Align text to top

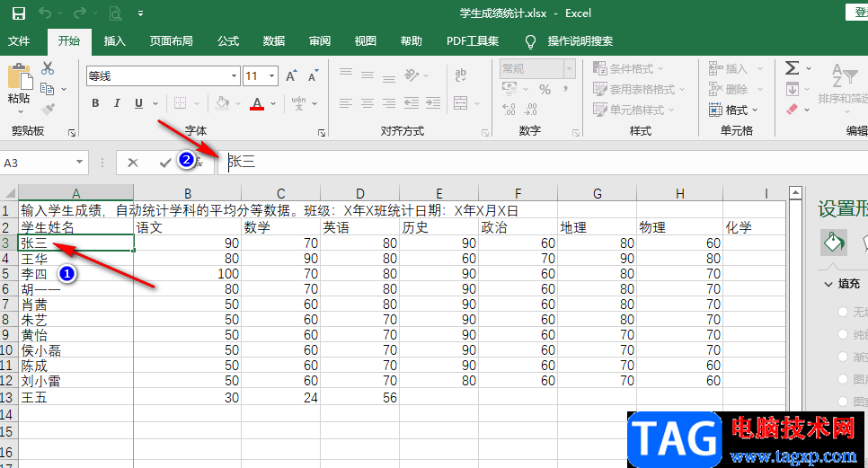point(346,72)
